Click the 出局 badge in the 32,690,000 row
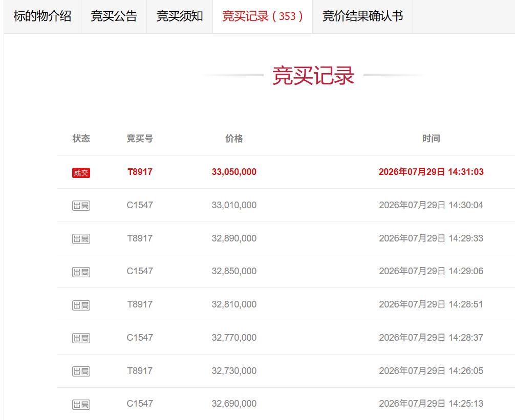515x420 pixels. tap(81, 404)
